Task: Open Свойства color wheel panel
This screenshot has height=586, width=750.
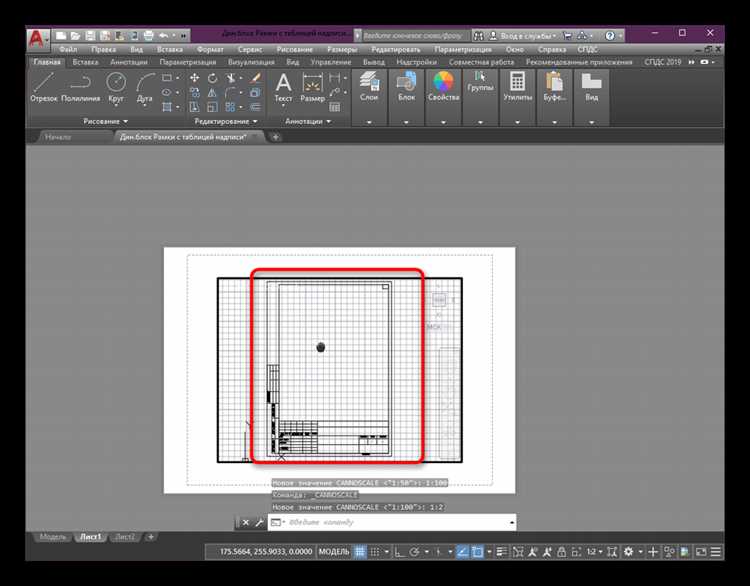Action: click(443, 87)
